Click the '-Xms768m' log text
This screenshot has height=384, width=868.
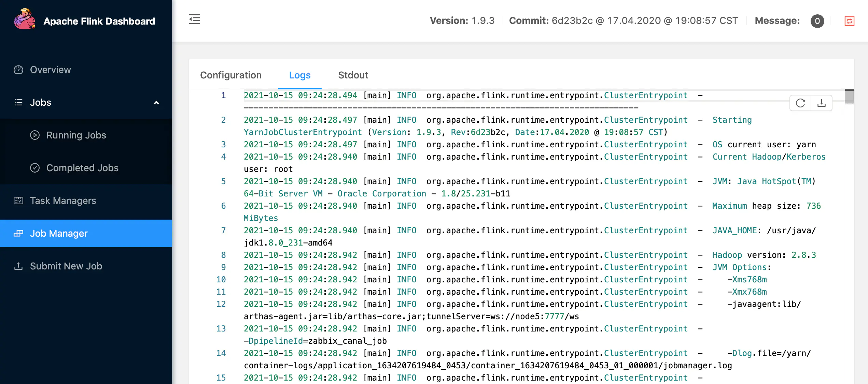pos(747,280)
